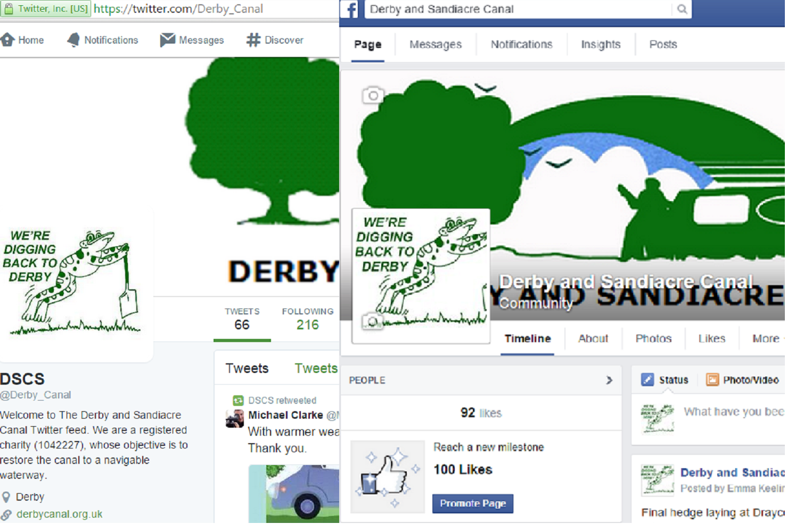Open the More dropdown on page tabs
The height and width of the screenshot is (532, 787).
[767, 339]
